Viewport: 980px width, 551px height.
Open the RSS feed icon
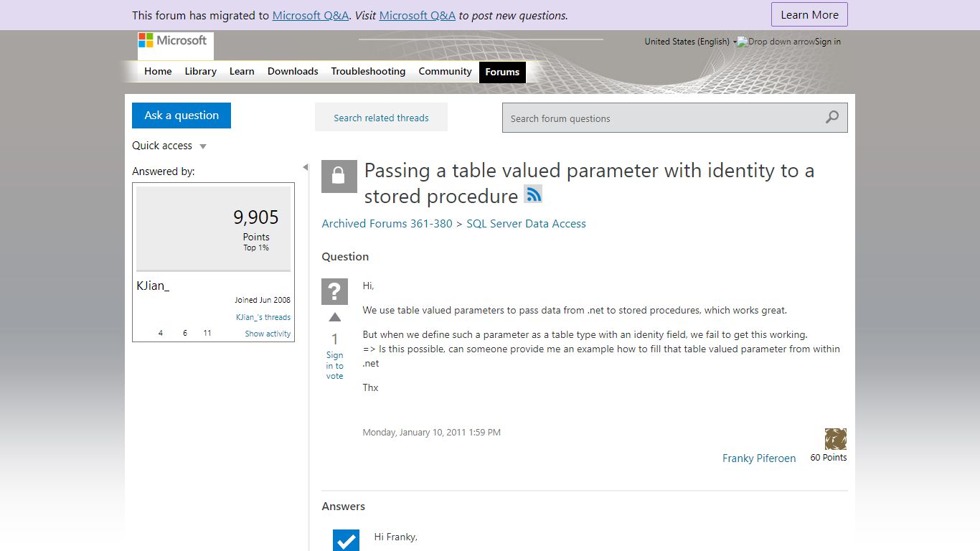(x=533, y=194)
